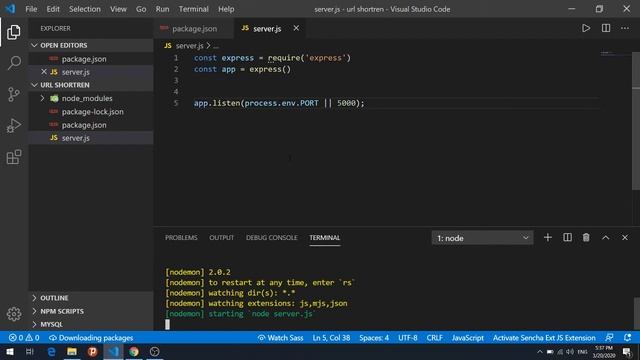Open the Action Center notification icon

pos(627,351)
